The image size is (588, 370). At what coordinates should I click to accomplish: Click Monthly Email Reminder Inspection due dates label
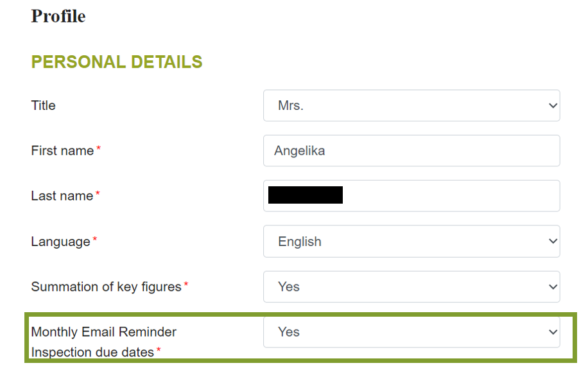pos(103,342)
